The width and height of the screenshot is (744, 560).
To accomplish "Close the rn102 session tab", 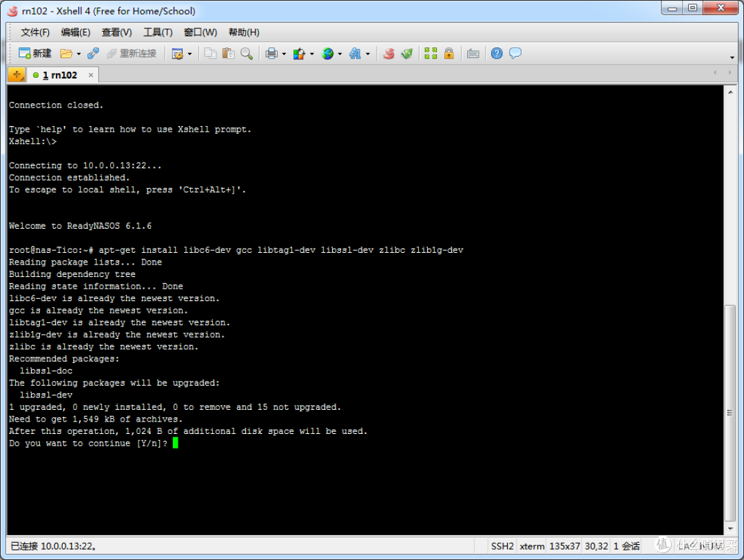I will click(x=91, y=75).
